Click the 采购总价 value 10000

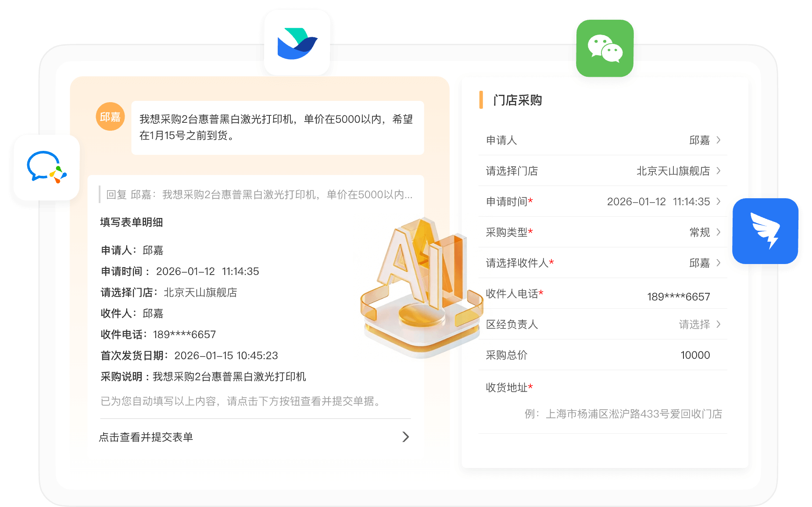pos(695,355)
